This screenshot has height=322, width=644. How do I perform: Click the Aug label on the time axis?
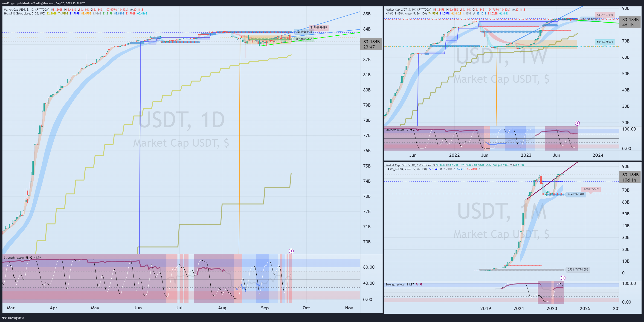pyautogui.click(x=222, y=308)
